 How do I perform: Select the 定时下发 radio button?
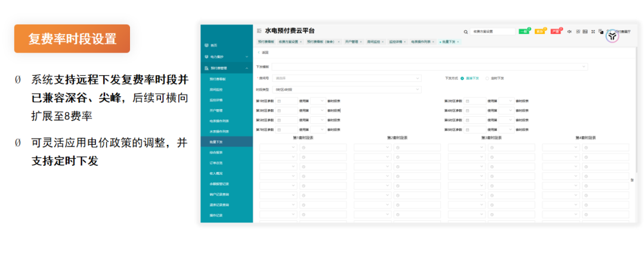[x=487, y=78]
